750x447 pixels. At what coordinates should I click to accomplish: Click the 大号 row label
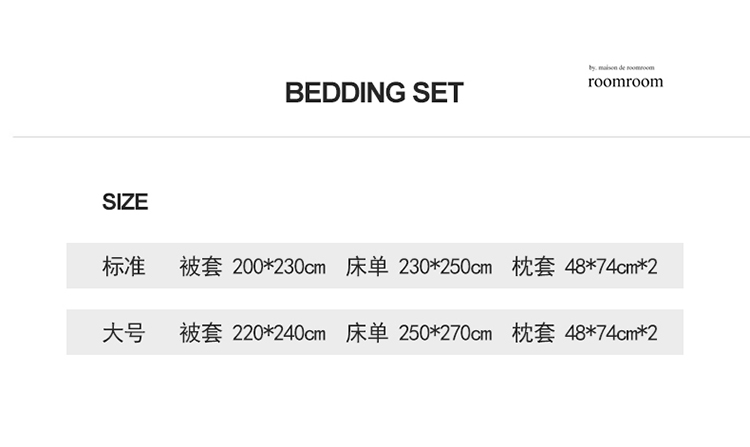(x=124, y=333)
